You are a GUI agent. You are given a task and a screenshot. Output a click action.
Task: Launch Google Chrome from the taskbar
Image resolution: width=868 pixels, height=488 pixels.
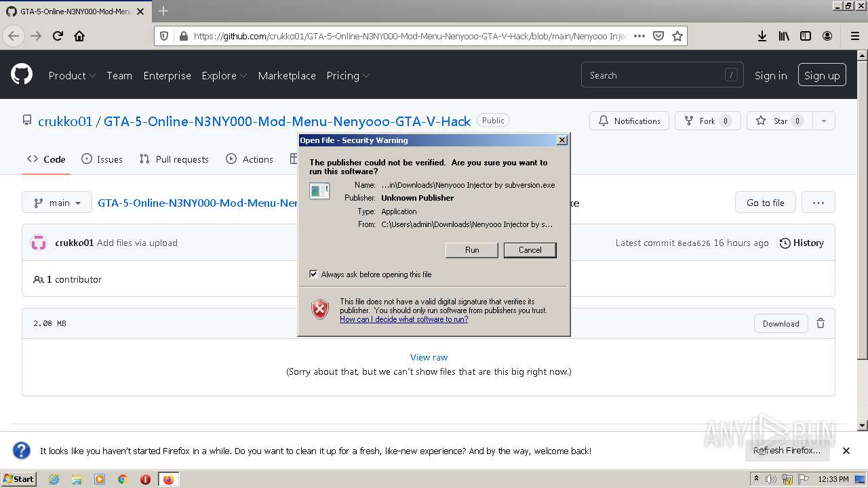pos(123,479)
